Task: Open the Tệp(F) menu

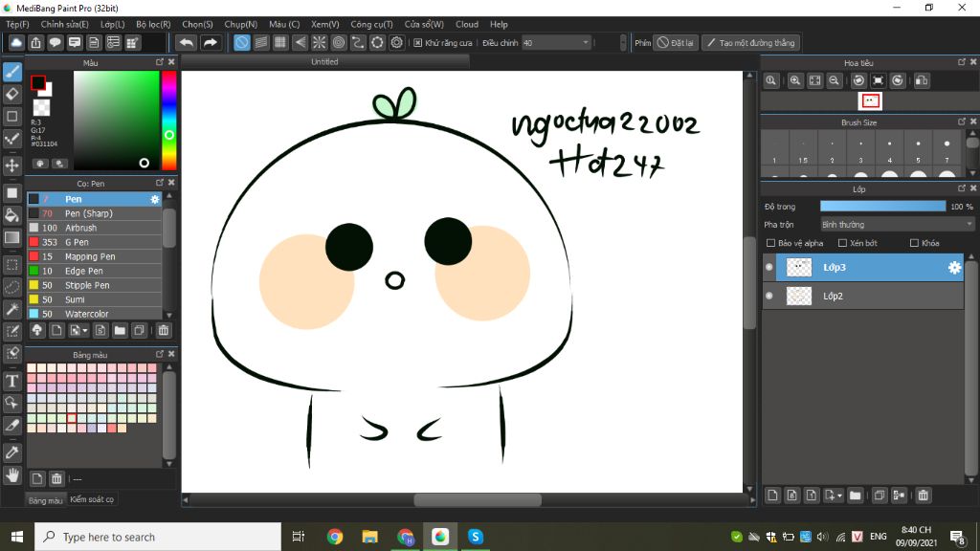Action: [17, 24]
